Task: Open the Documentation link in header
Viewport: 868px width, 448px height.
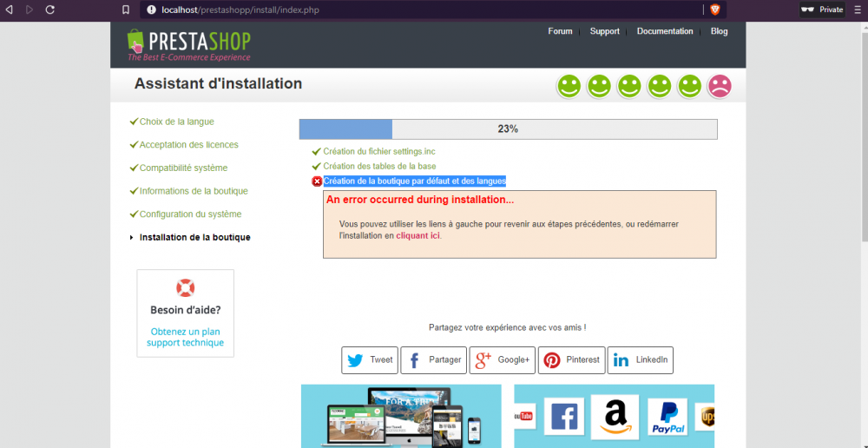Action: [665, 31]
